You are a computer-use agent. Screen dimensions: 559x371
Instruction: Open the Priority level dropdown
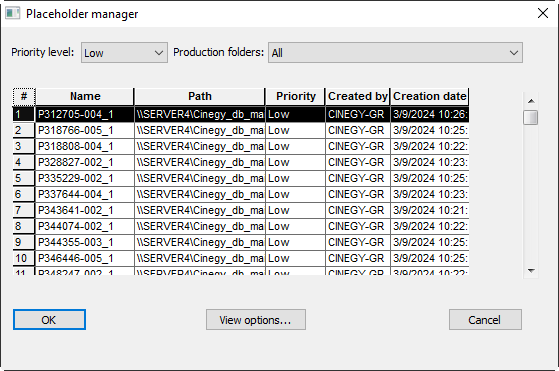tap(124, 53)
